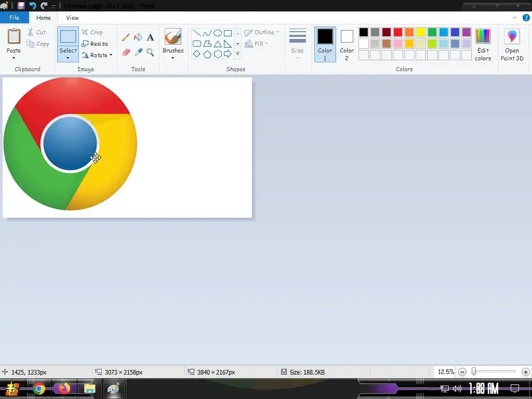Image resolution: width=532 pixels, height=399 pixels.
Task: Open the File menu
Action: pyautogui.click(x=14, y=18)
